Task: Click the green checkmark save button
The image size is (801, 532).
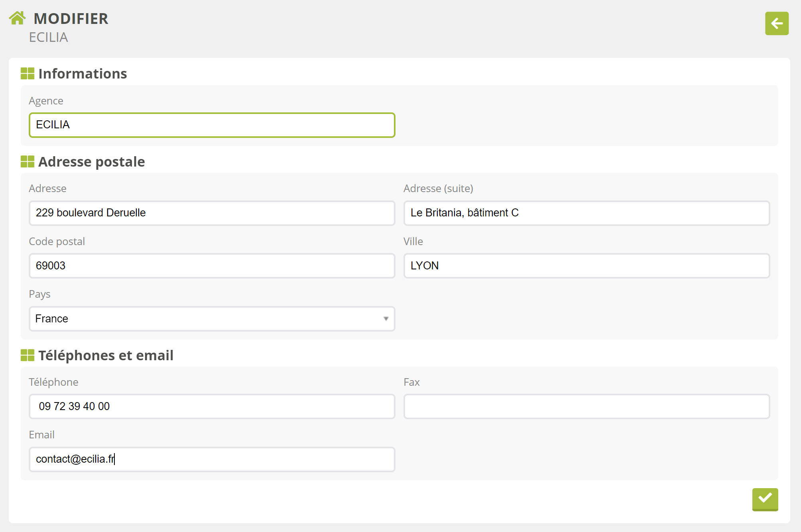Action: click(765, 499)
